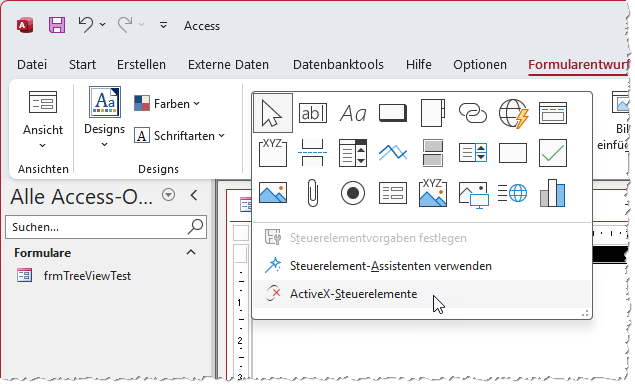Insert an option group control (XYZ)

coord(273,153)
